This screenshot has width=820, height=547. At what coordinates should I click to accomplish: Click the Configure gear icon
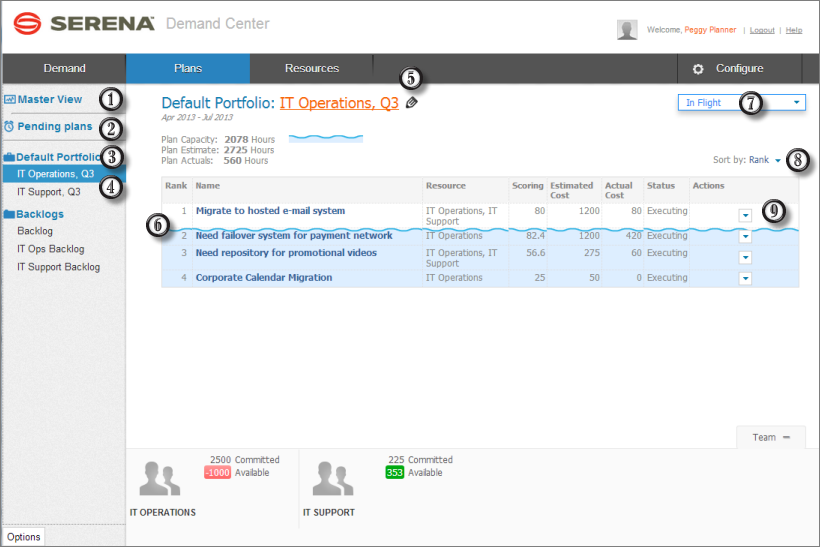698,69
